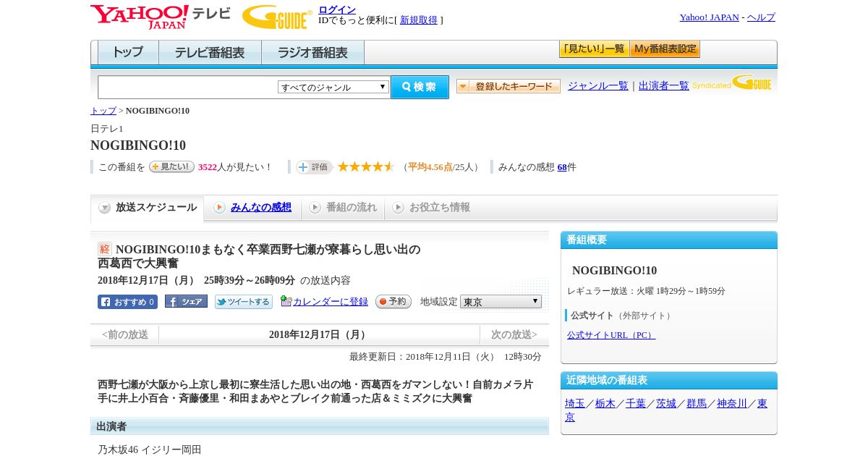Select the テレビ番組表 tab
This screenshot has height=456, width=868.
(210, 53)
